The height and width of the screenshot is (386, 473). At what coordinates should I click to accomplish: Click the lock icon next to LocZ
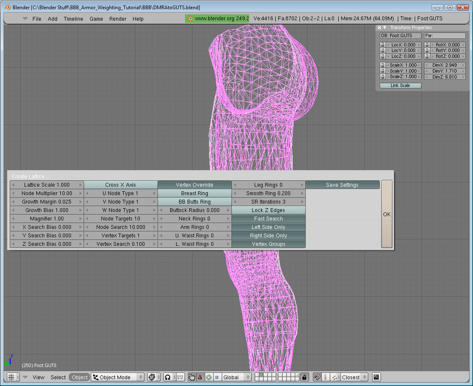pos(382,56)
